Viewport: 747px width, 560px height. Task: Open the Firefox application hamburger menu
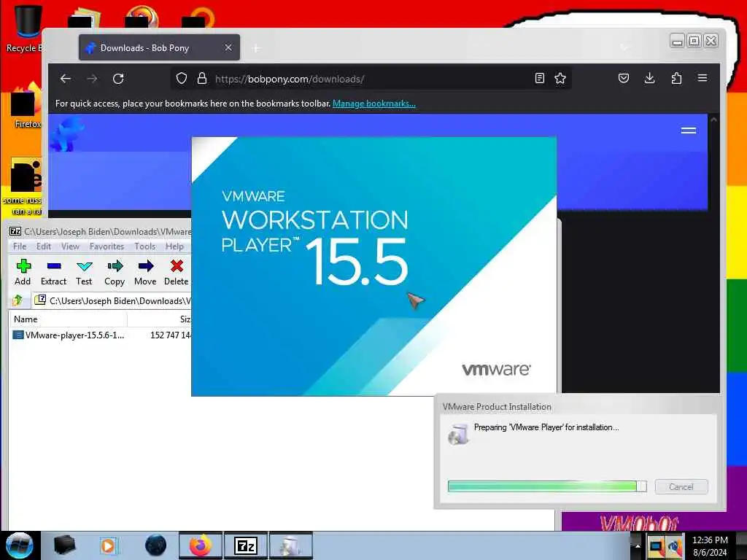703,77
